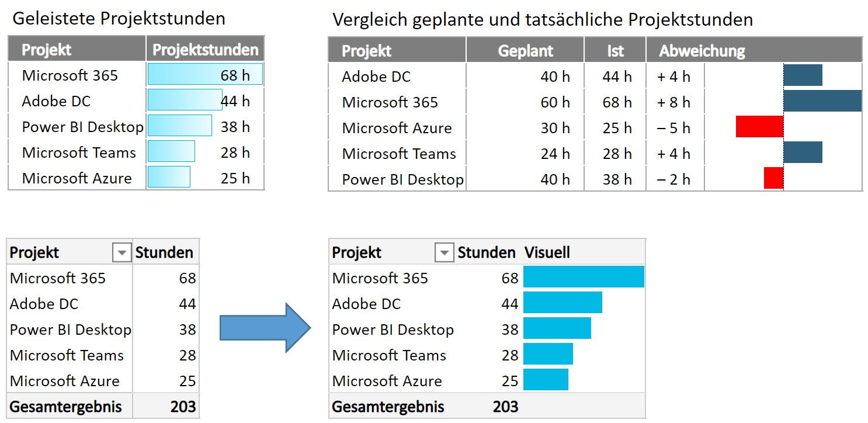Select the 68 h data bar cell
The image size is (868, 423).
205,75
